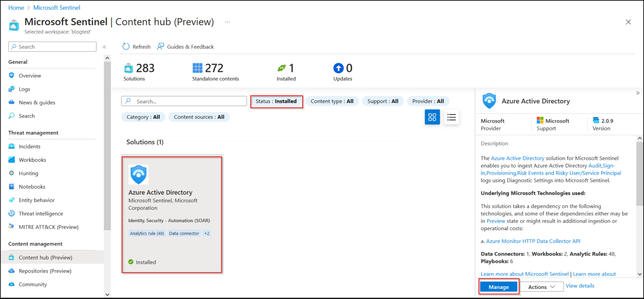Image resolution: width=644 pixels, height=299 pixels.
Task: Open the Entity behavior page
Action: [36, 200]
